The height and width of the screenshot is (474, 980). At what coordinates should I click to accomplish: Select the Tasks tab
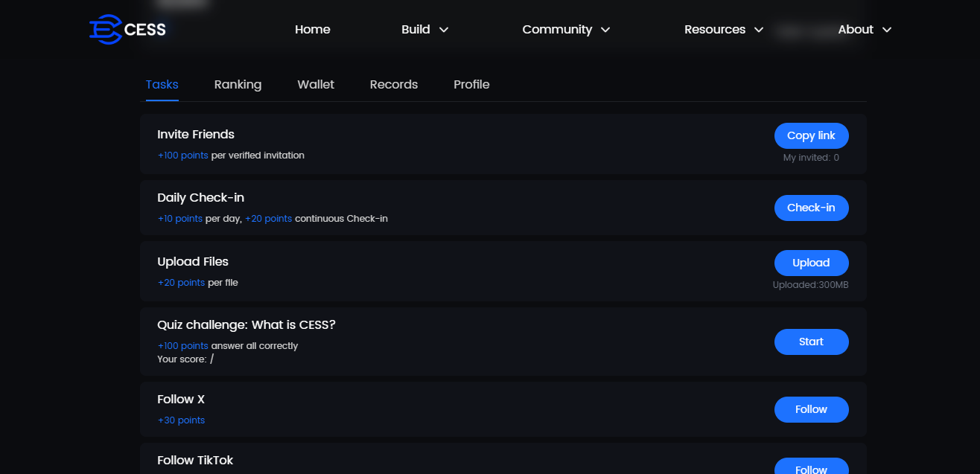coord(162,84)
